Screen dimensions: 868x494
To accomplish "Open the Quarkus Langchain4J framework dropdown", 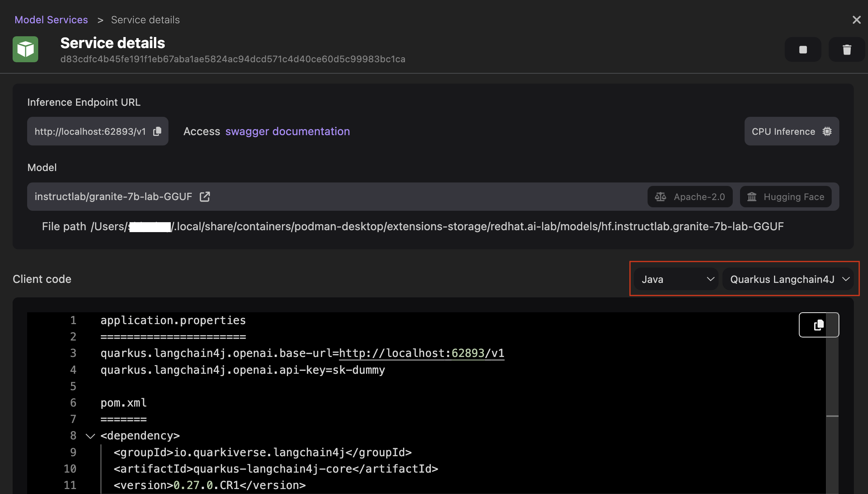I will 789,279.
